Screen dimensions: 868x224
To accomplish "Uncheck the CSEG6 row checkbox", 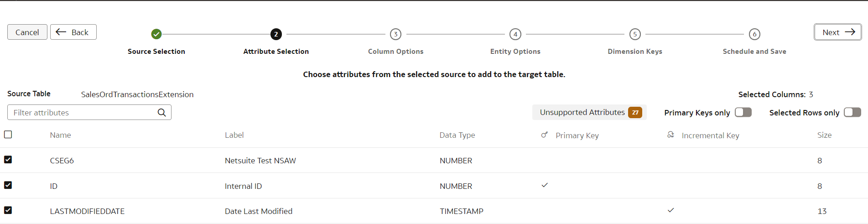I will pyautogui.click(x=8, y=160).
